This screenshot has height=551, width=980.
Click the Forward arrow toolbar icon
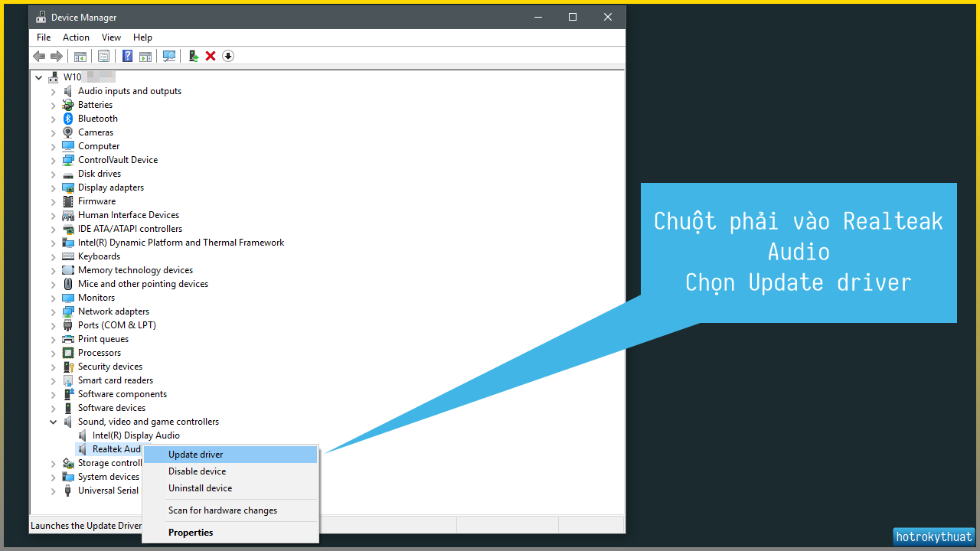pyautogui.click(x=57, y=56)
